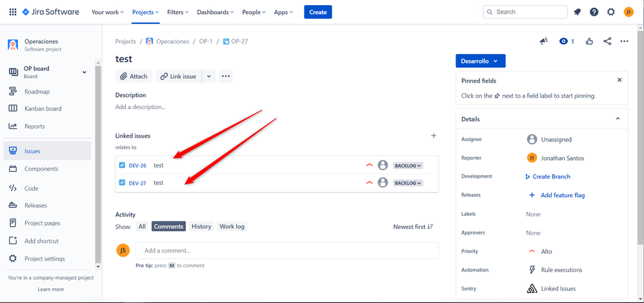Click the share issue icon
The image size is (644, 303).
click(x=607, y=41)
